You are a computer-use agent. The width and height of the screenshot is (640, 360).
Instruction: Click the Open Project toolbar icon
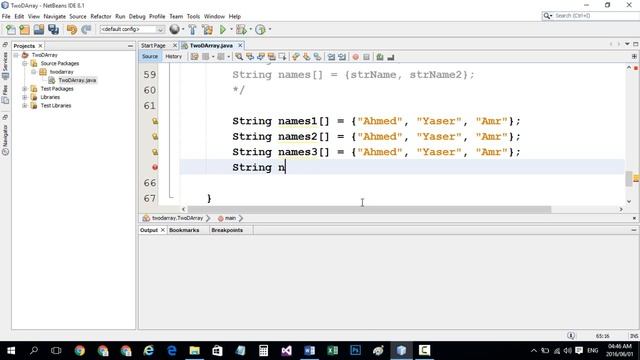[39, 29]
